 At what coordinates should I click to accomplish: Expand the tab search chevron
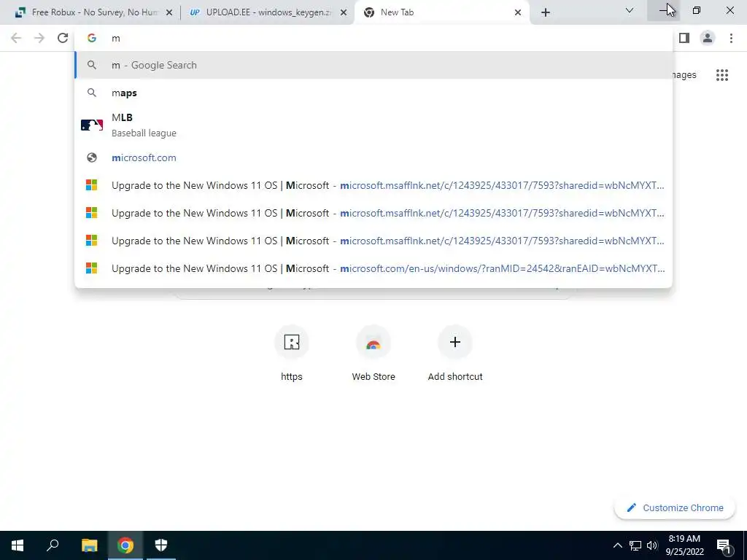tap(630, 10)
